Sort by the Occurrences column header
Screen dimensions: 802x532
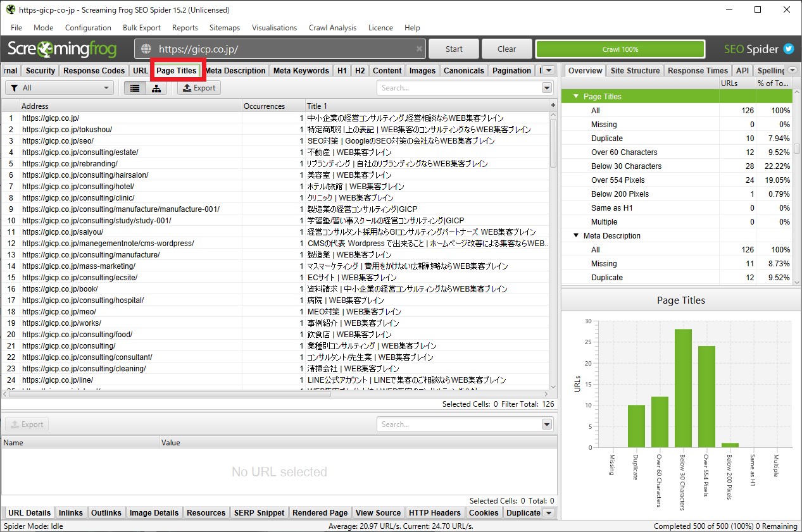click(273, 106)
